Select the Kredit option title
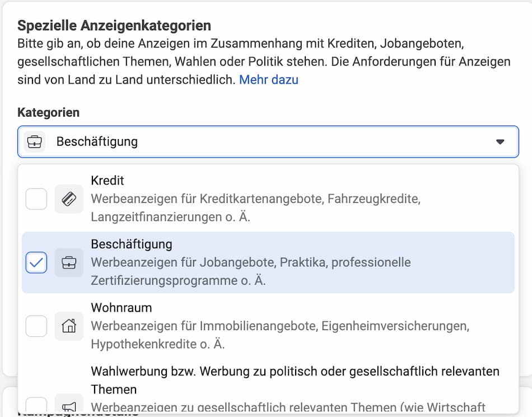 [107, 180]
